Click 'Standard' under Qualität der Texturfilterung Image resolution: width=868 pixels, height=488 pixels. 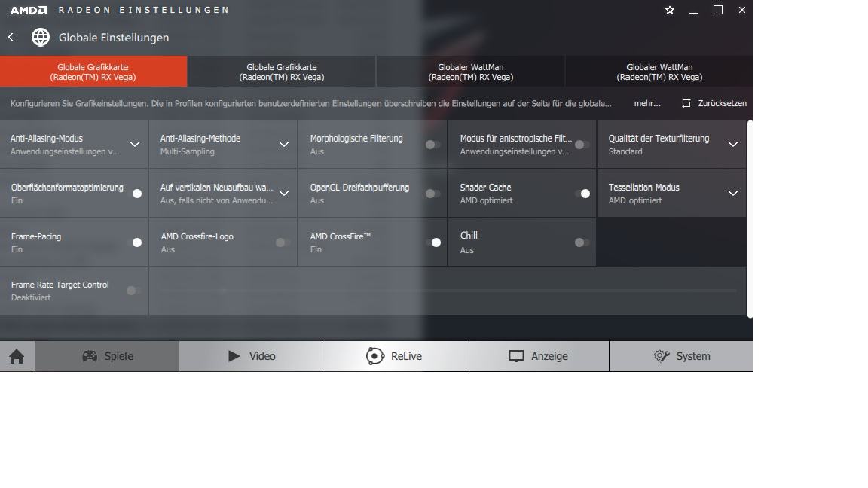[x=625, y=151]
